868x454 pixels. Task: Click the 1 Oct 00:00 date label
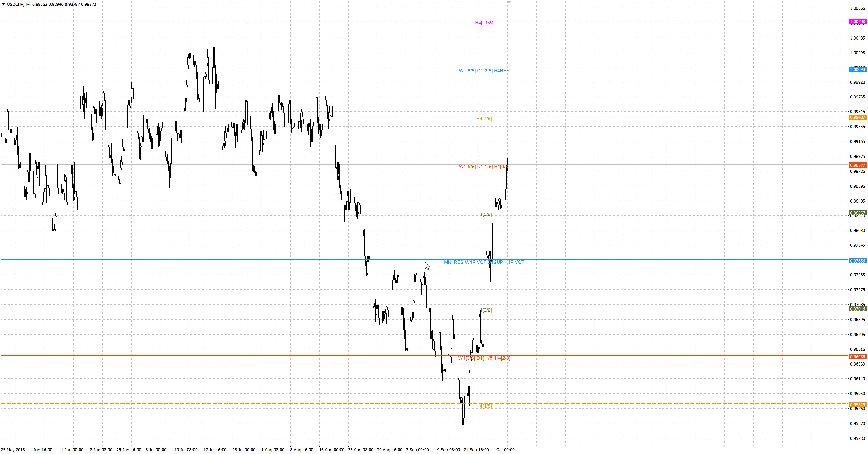(503, 450)
